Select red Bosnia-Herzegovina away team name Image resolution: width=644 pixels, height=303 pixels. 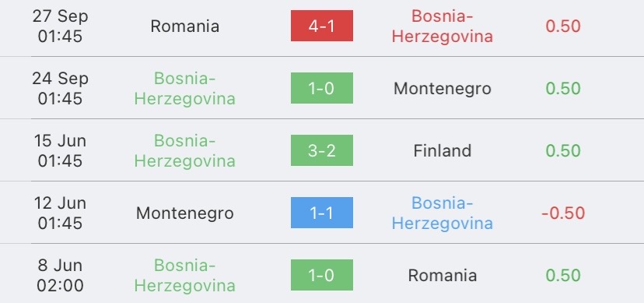pyautogui.click(x=442, y=26)
